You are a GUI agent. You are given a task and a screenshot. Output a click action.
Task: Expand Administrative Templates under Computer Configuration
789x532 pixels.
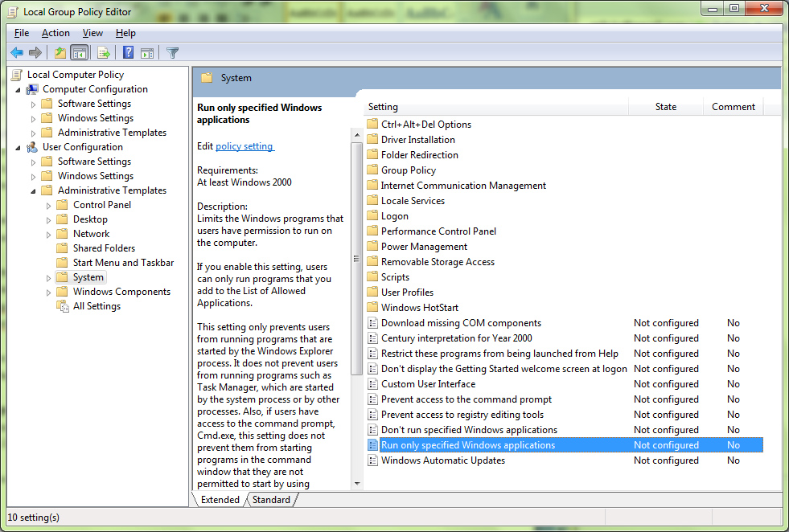(34, 133)
